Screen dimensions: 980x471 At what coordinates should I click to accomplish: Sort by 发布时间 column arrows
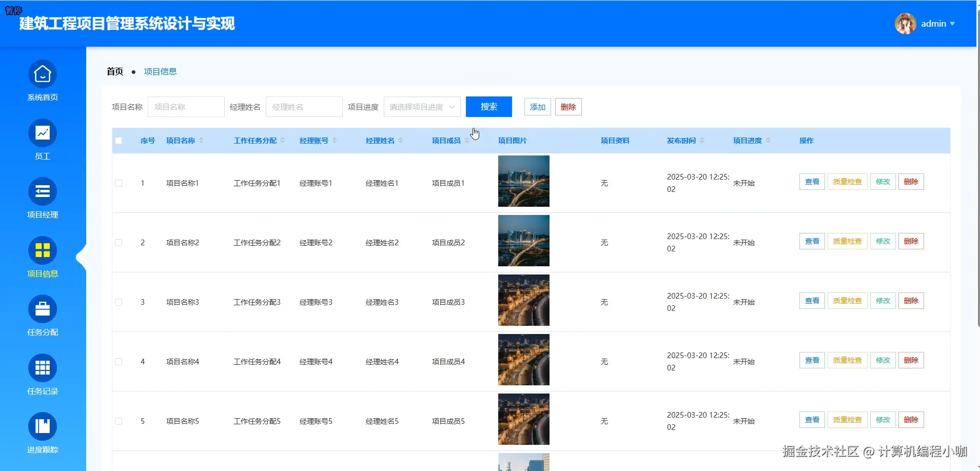pyautogui.click(x=702, y=141)
